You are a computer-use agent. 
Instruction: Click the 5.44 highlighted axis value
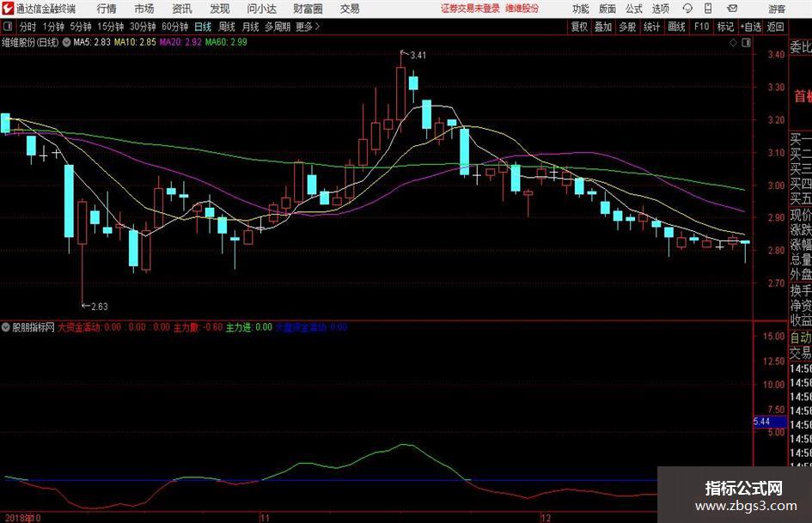(770, 422)
